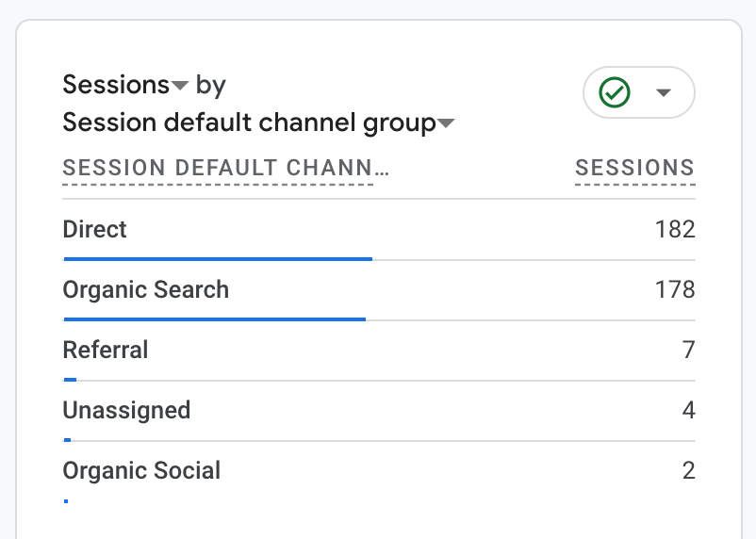The width and height of the screenshot is (756, 539).
Task: Click the Referral sessions value 7
Action: click(689, 350)
